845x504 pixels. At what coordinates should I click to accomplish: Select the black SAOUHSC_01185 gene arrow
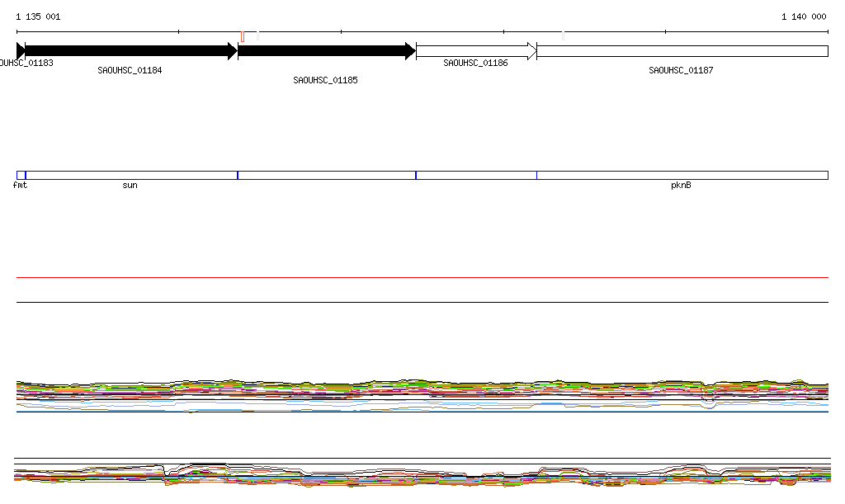tap(327, 51)
